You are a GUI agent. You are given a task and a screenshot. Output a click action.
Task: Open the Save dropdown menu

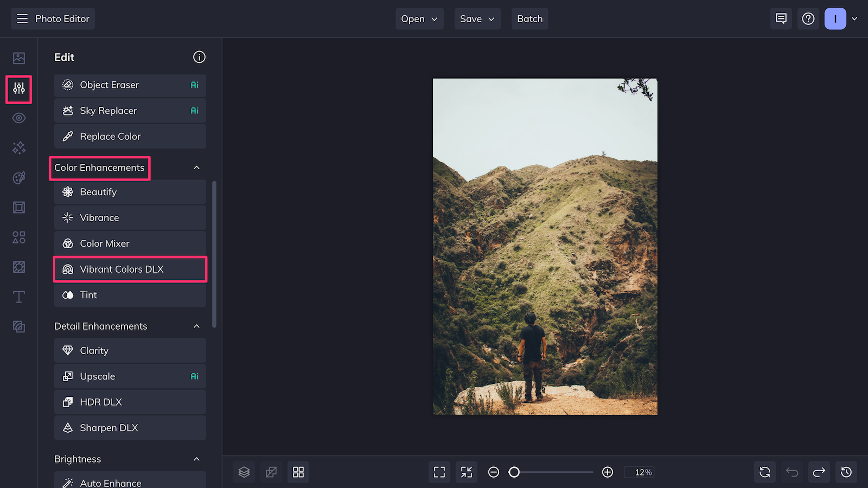coord(477,18)
